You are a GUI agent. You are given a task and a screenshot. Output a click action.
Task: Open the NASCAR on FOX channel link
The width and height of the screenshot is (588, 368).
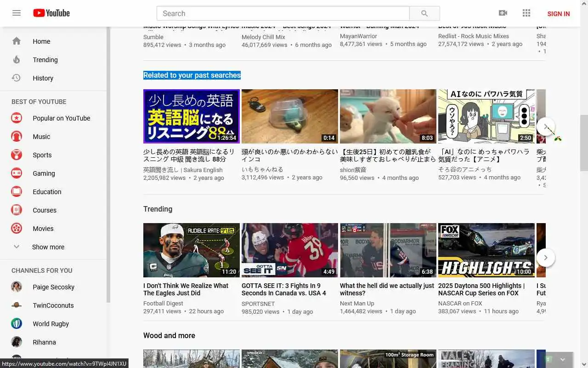coord(460,304)
